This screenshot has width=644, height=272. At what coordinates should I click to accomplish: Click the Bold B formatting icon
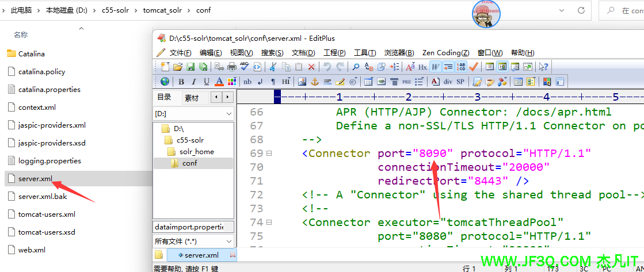tap(181, 82)
